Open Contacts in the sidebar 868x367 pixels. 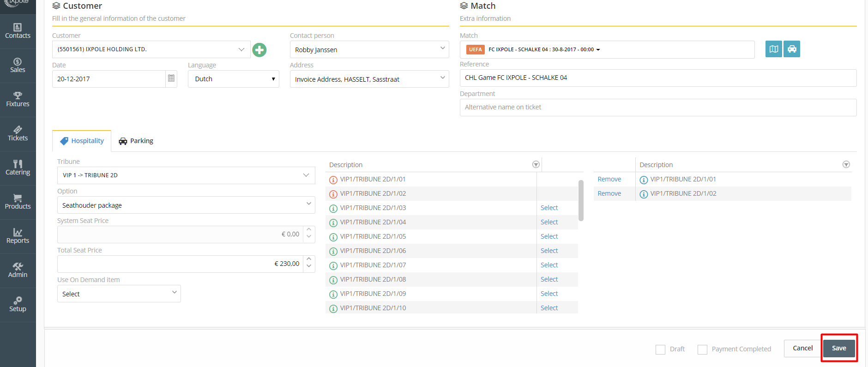tap(18, 31)
